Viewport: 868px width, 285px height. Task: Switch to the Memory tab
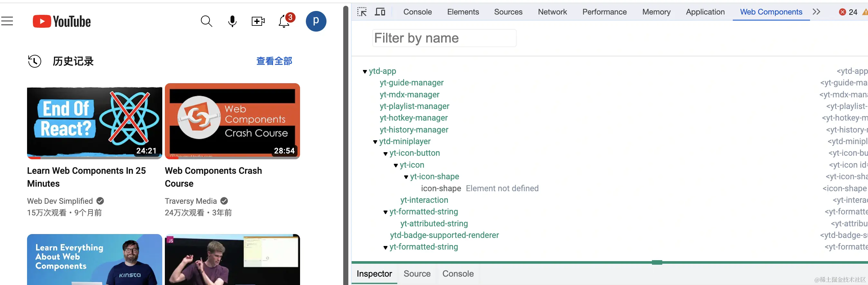[x=656, y=12]
